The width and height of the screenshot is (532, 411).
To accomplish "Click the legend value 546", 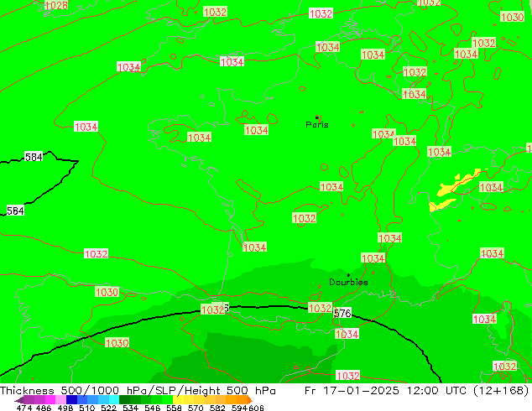I will (152, 408).
